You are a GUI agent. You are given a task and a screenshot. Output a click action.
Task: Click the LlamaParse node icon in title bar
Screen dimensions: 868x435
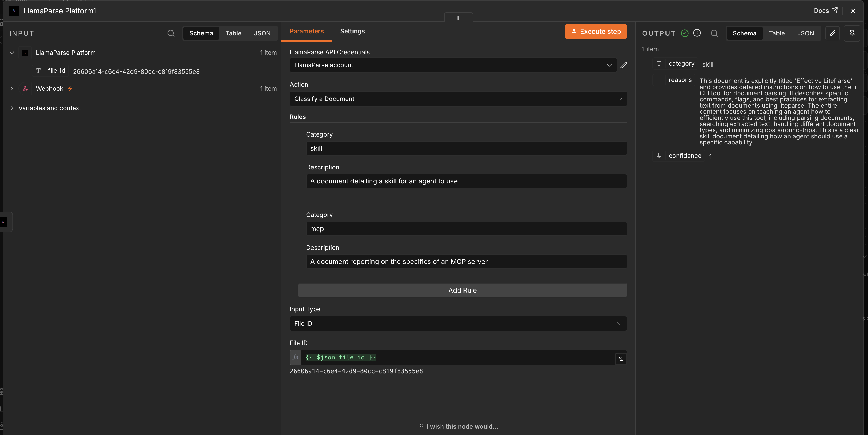[x=14, y=11]
